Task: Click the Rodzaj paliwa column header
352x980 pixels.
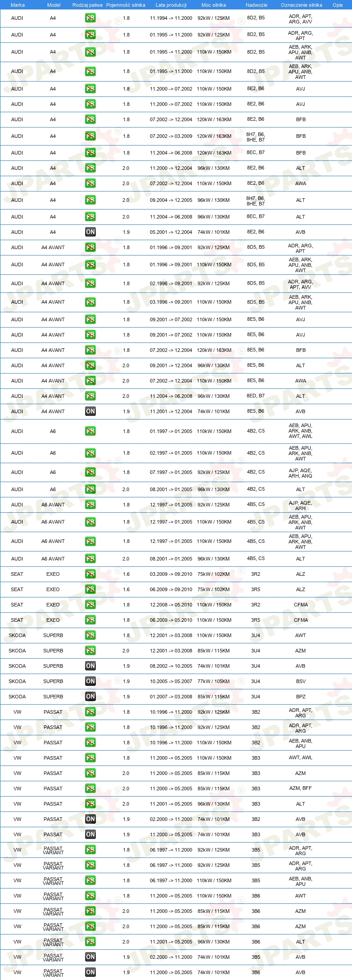Action: click(87, 5)
